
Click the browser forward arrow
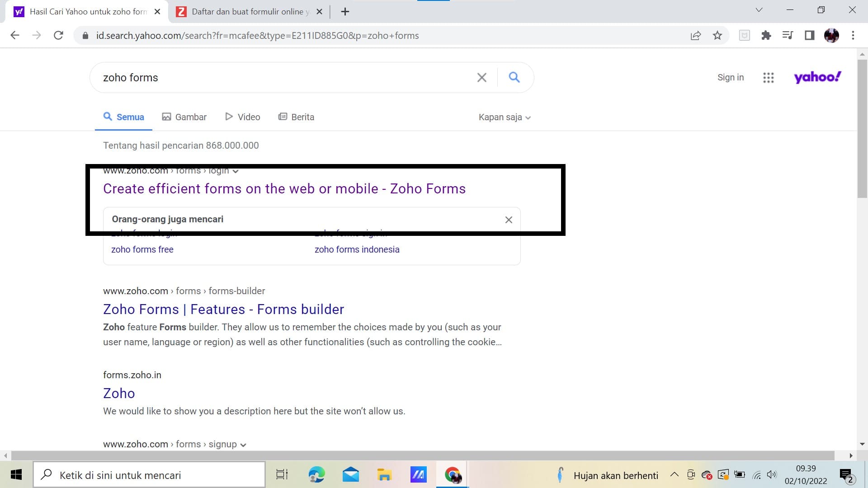tap(37, 35)
